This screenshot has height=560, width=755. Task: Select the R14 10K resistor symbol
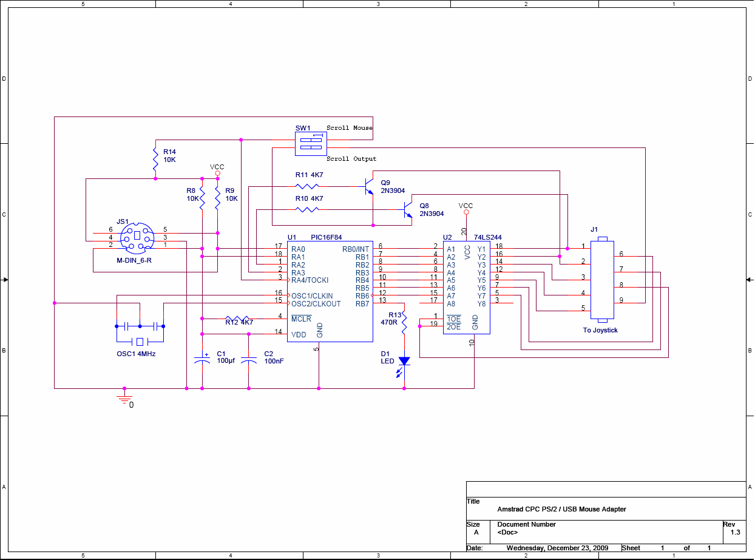click(155, 159)
